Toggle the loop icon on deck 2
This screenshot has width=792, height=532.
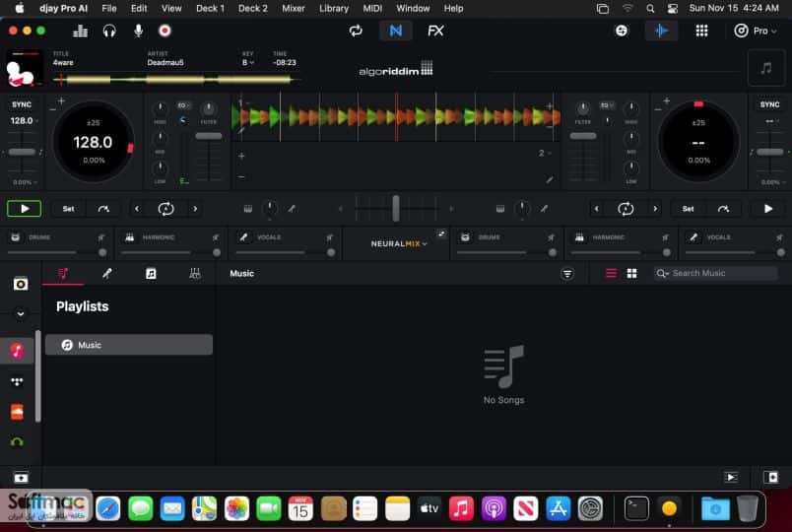626,209
